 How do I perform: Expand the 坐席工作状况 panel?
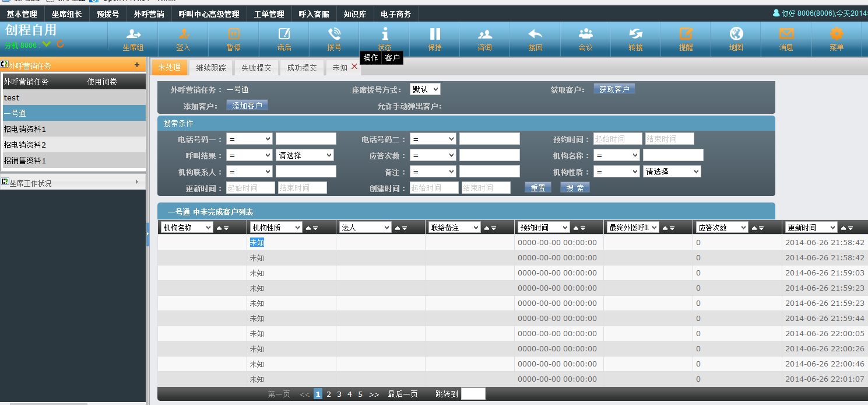point(137,182)
